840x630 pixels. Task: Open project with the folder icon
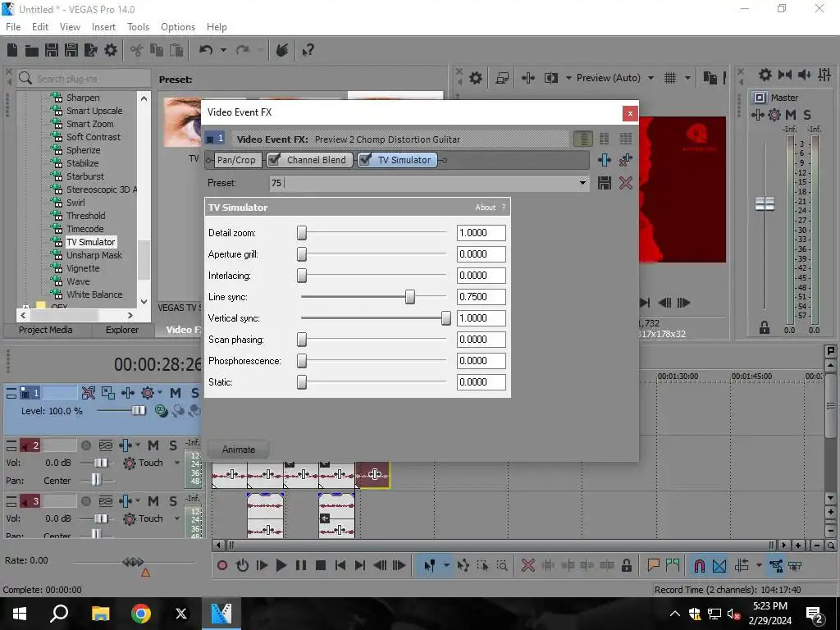32,50
